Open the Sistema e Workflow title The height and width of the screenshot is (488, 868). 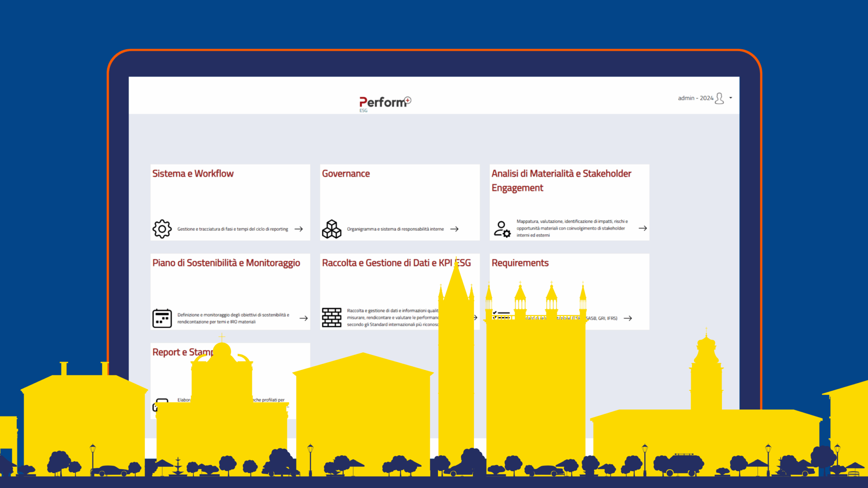point(193,173)
